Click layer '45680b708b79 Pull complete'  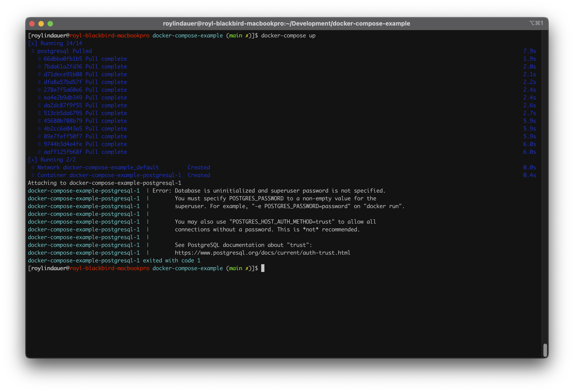click(x=85, y=121)
